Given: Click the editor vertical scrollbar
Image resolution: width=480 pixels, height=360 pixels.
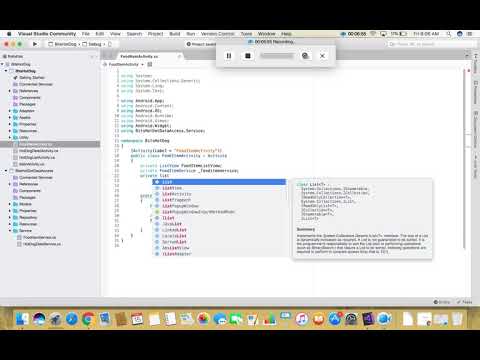Looking at the screenshot, I should click(x=464, y=160).
